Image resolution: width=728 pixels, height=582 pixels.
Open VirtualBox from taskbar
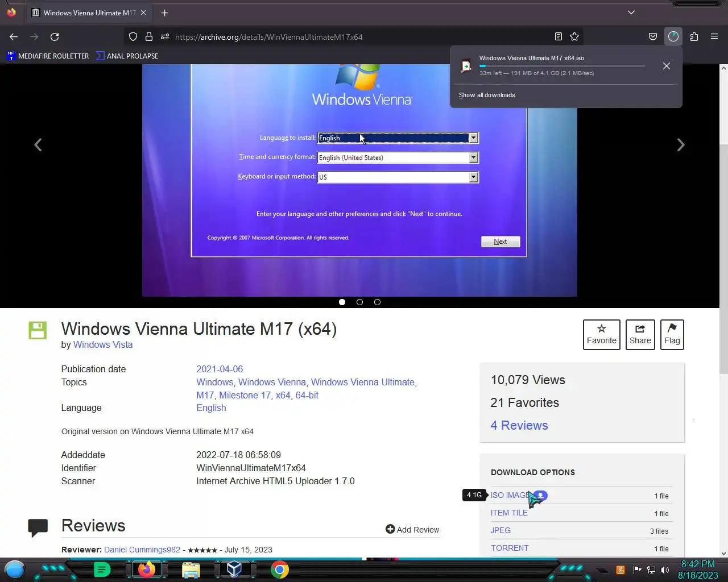click(234, 569)
